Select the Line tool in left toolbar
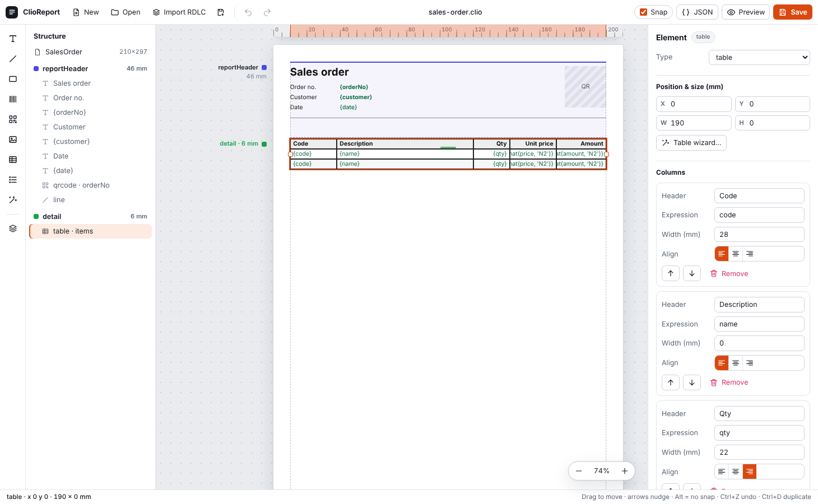 click(x=13, y=59)
